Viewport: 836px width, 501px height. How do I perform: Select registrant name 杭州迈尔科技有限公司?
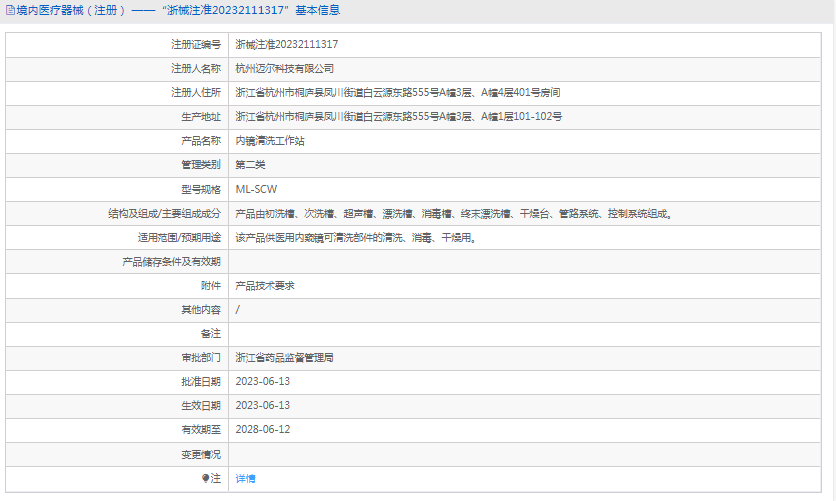tap(285, 68)
